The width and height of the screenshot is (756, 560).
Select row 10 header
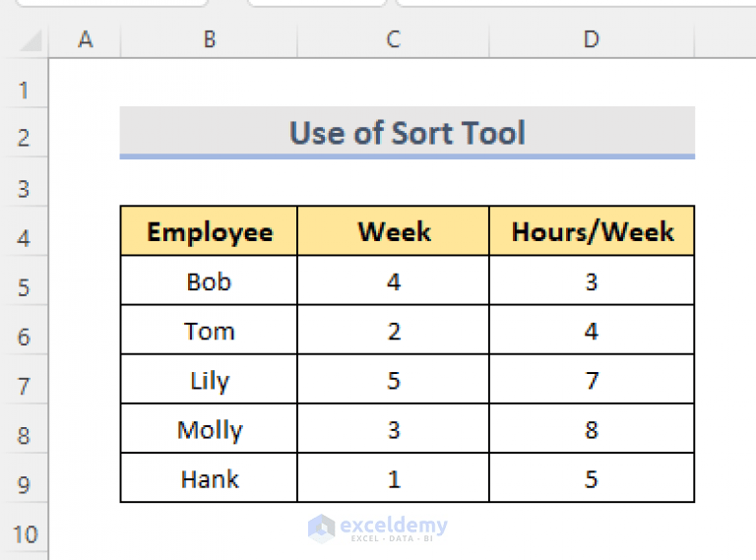[24, 528]
